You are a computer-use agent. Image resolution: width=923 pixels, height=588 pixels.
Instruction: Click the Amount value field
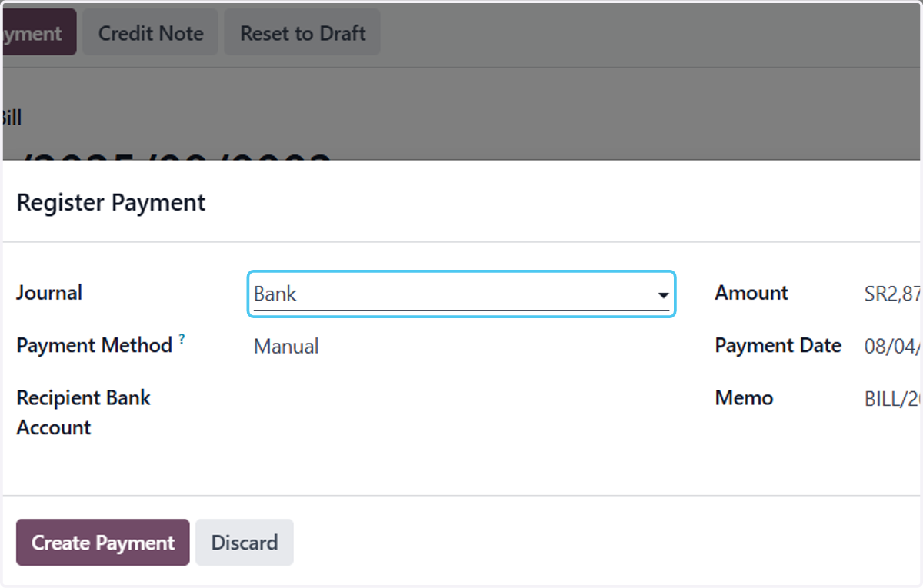tap(892, 294)
